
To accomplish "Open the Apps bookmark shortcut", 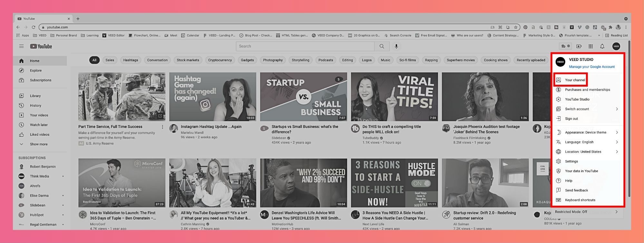I will coord(23,35).
